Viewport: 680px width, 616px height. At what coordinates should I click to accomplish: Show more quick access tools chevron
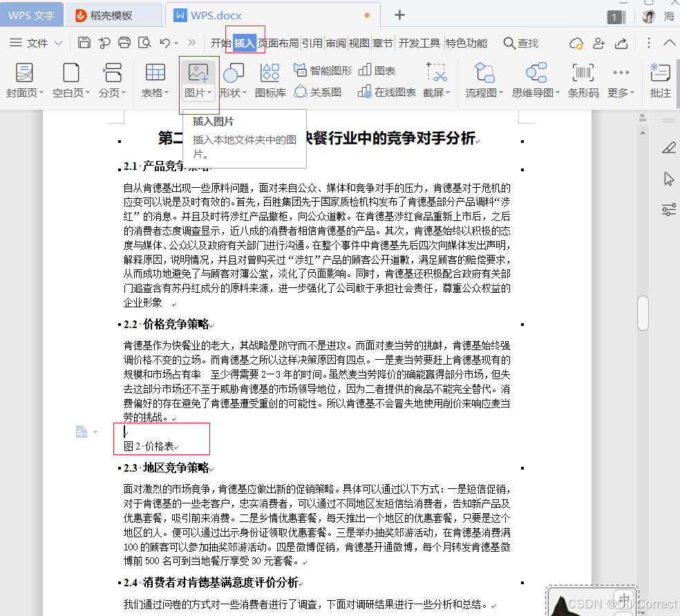[191, 43]
